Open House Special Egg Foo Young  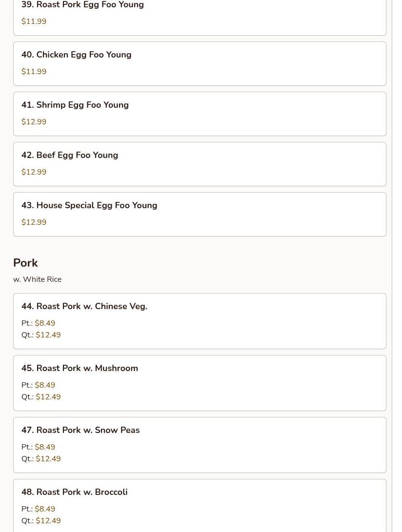tap(200, 214)
